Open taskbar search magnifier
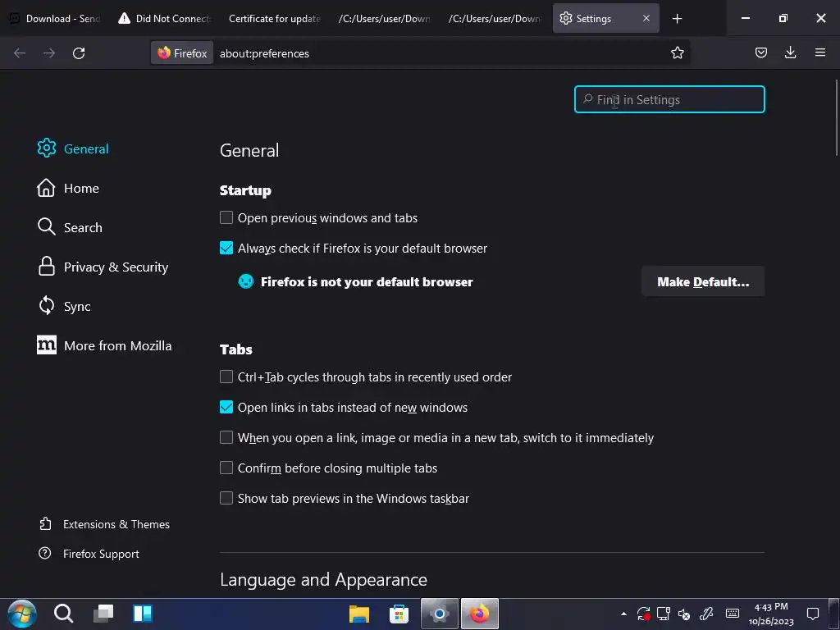The width and height of the screenshot is (840, 630). tap(63, 614)
